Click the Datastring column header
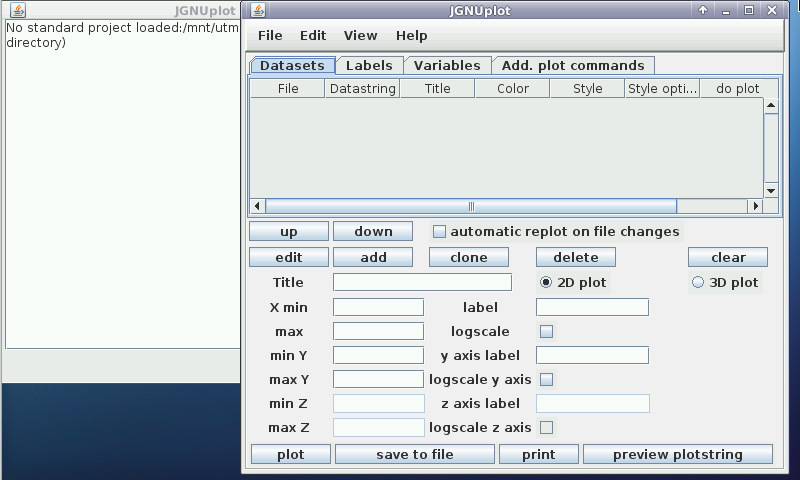 click(363, 88)
